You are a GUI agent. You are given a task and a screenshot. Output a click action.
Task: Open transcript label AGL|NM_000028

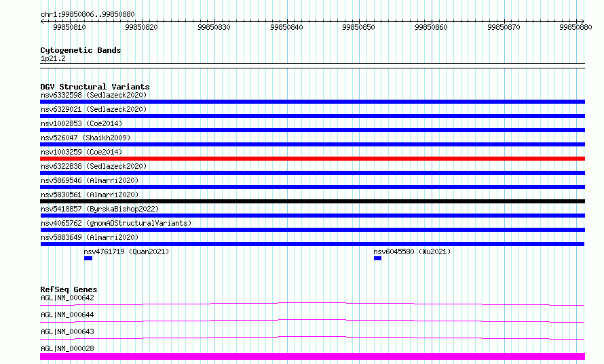[67, 348]
